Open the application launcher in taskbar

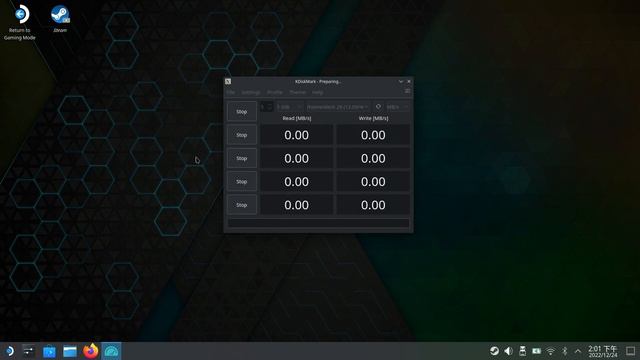coord(9,351)
